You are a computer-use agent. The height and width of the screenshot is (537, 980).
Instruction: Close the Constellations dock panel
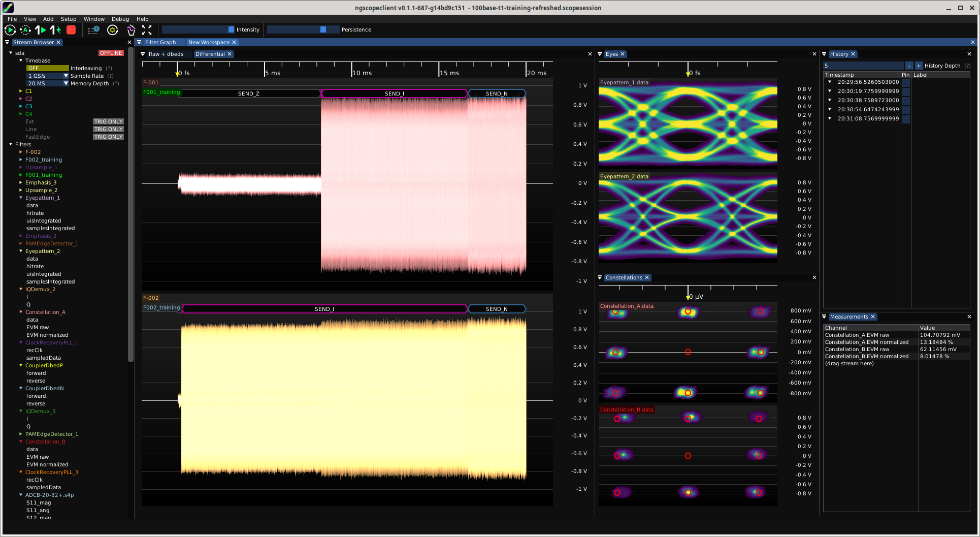[814, 277]
